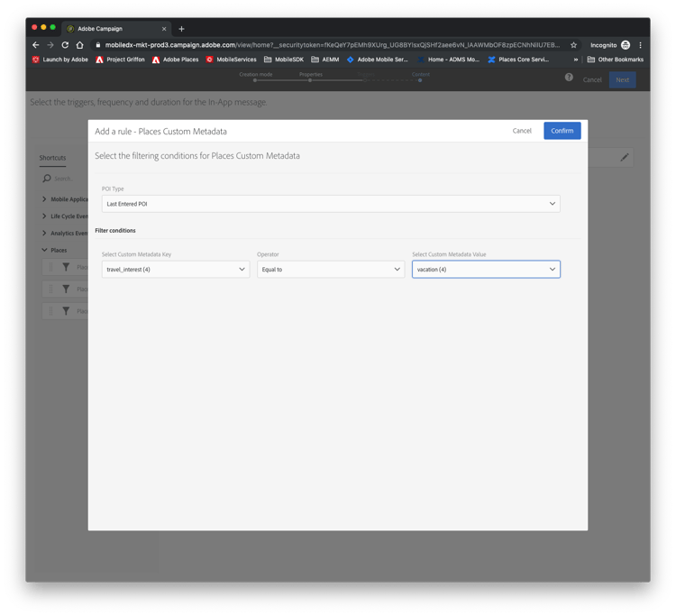This screenshot has width=676, height=616.
Task: Open the Adobe Places bookmark
Action: point(175,60)
